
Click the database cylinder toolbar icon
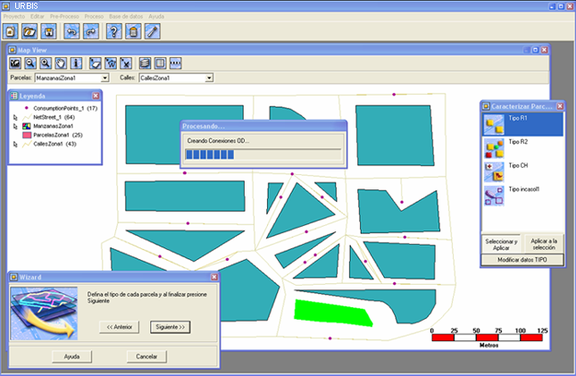point(133,32)
